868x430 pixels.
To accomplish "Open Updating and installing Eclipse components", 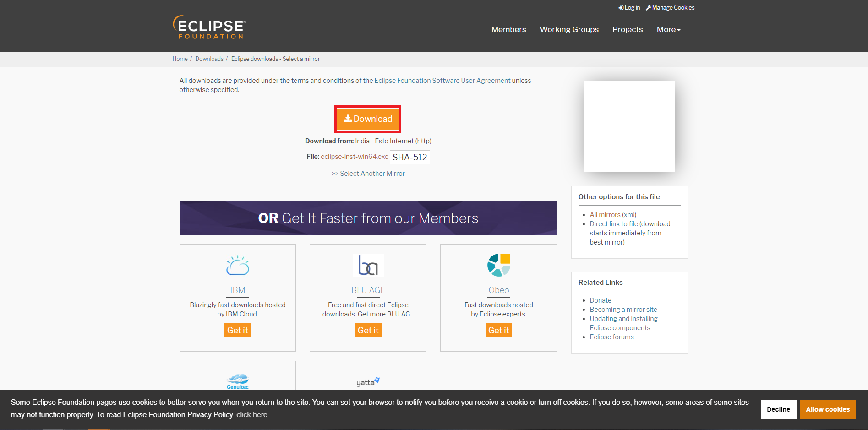I will [623, 323].
